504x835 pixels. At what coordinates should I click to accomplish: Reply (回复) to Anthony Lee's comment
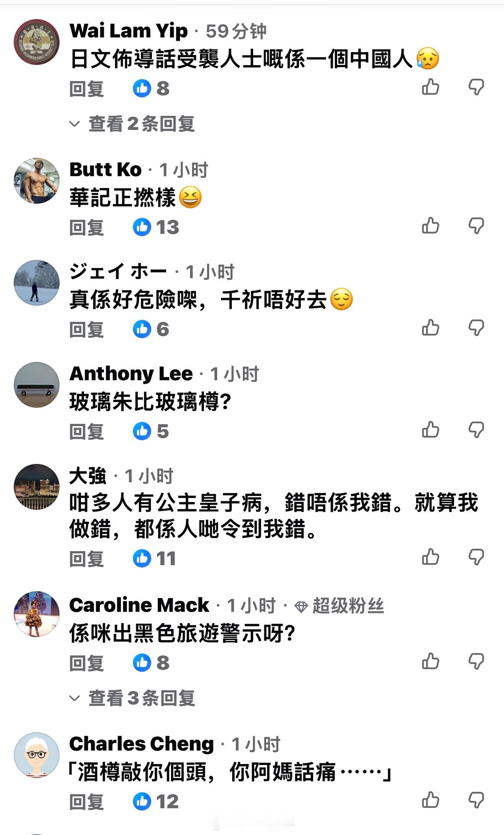tap(87, 431)
